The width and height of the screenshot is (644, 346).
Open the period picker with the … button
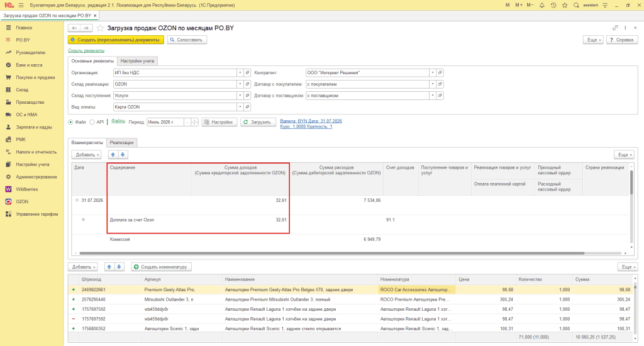pos(187,122)
